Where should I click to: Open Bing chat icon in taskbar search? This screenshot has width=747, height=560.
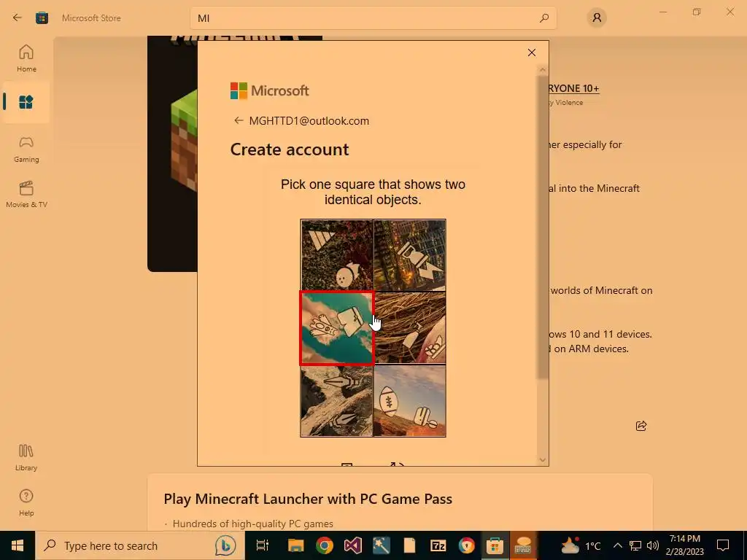(x=225, y=545)
